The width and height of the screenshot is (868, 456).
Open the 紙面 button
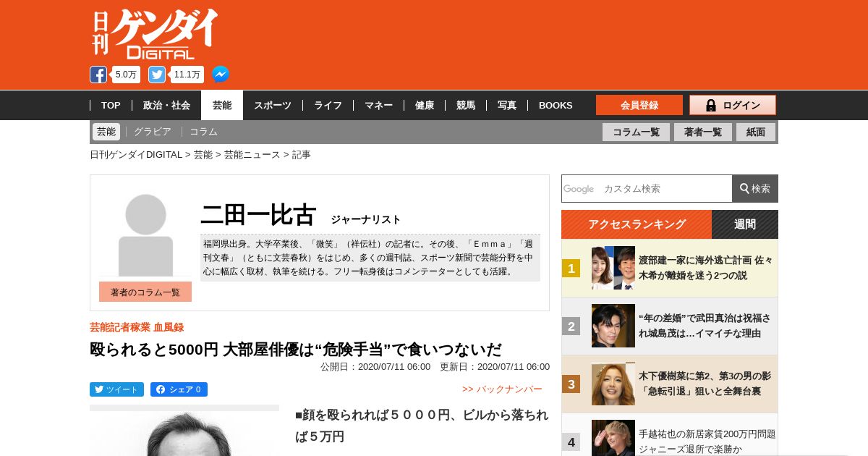tap(756, 132)
